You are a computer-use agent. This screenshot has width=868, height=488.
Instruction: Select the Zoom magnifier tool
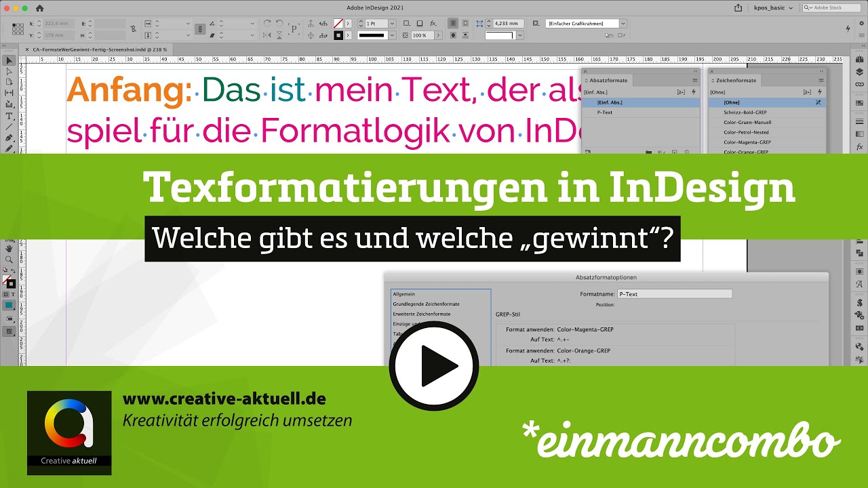(x=9, y=260)
